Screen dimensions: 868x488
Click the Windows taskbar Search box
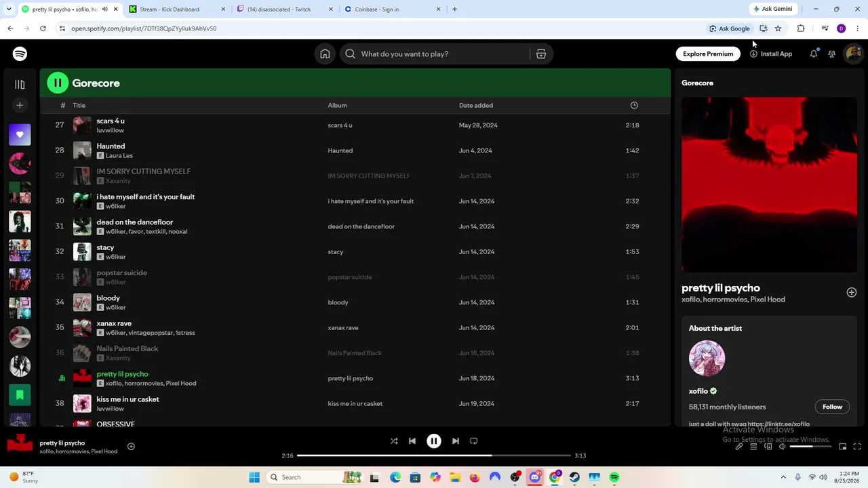pos(315,478)
